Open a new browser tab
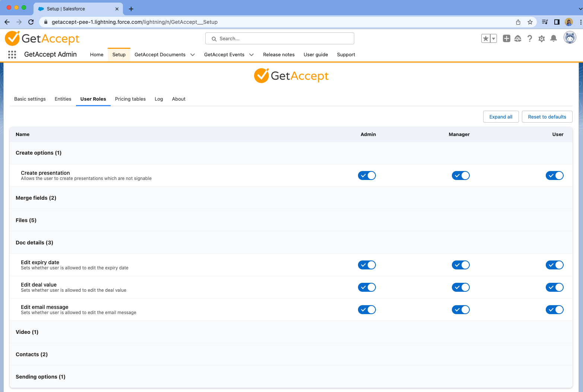Image resolution: width=583 pixels, height=392 pixels. tap(131, 9)
